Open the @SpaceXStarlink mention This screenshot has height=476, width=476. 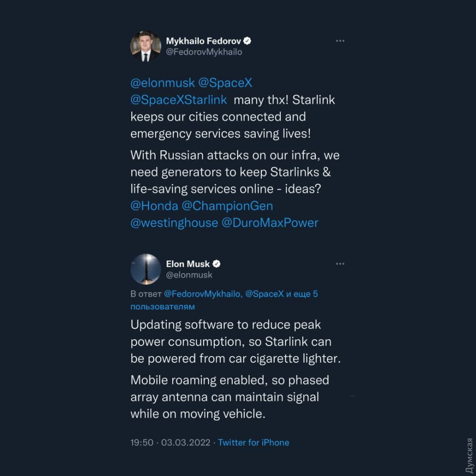[x=178, y=100]
